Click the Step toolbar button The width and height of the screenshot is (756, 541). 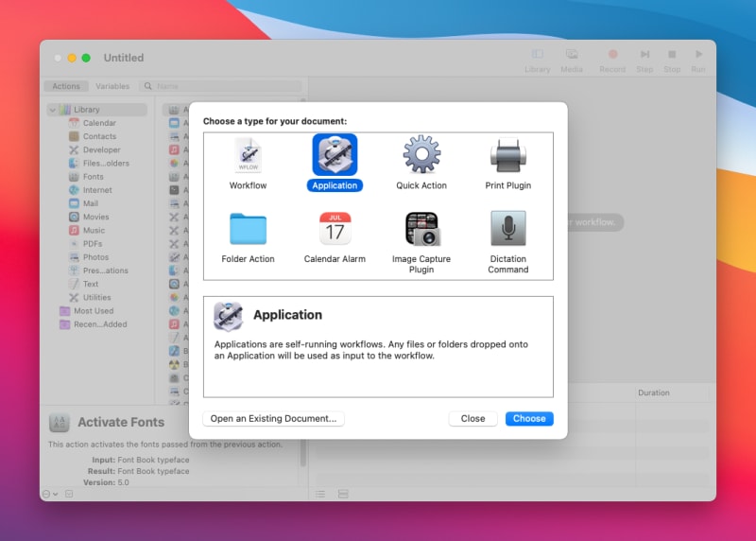(644, 61)
